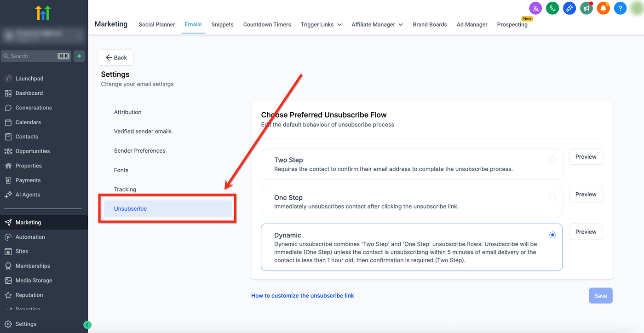The height and width of the screenshot is (333, 644).
Task: Select the Two Step unsubscribe radio button
Action: [x=552, y=160]
